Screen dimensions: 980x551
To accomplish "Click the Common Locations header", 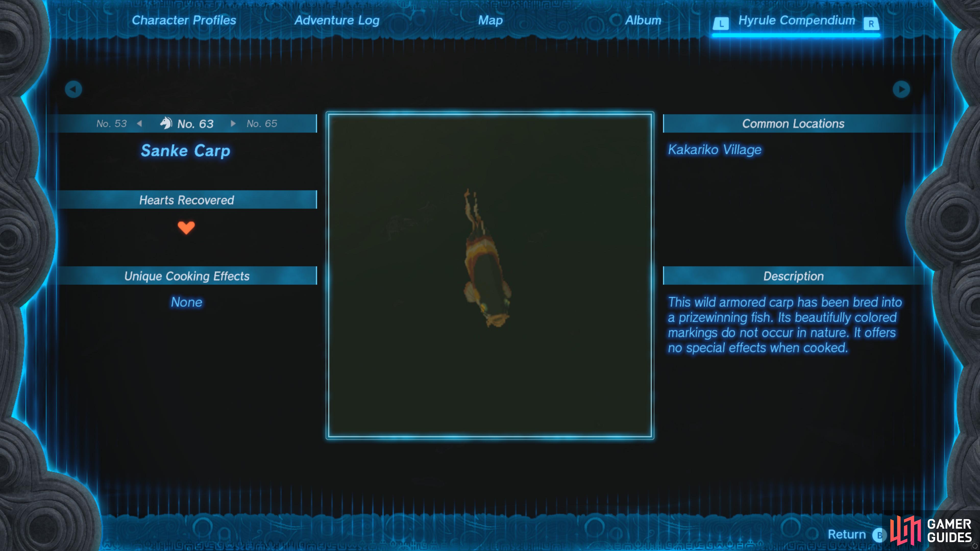I will tap(793, 123).
